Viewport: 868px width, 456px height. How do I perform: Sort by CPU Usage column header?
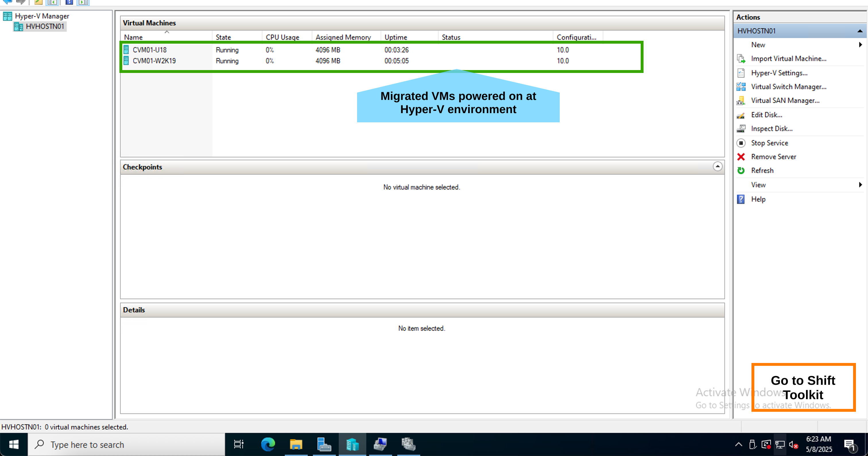[287, 37]
